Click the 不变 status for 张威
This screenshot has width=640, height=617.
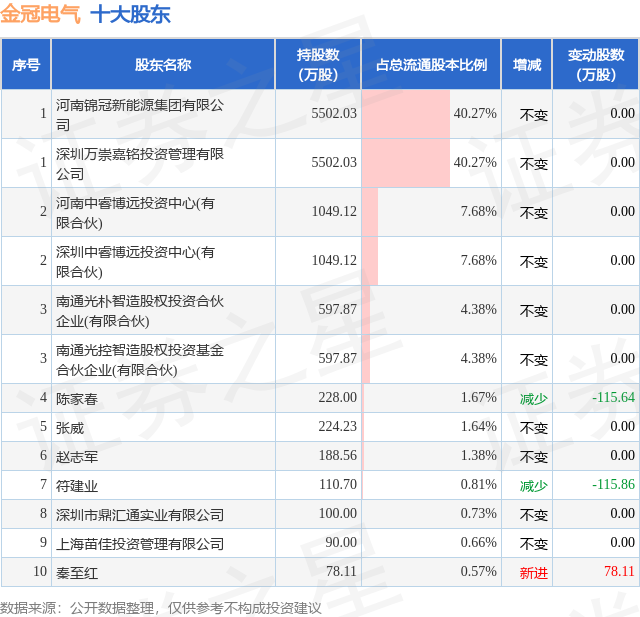(x=533, y=428)
